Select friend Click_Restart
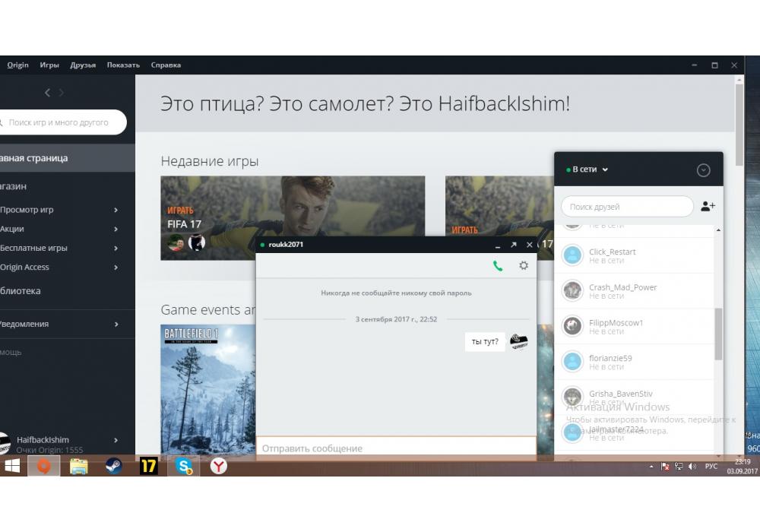Viewport: 760px width, 532px height. [634, 256]
